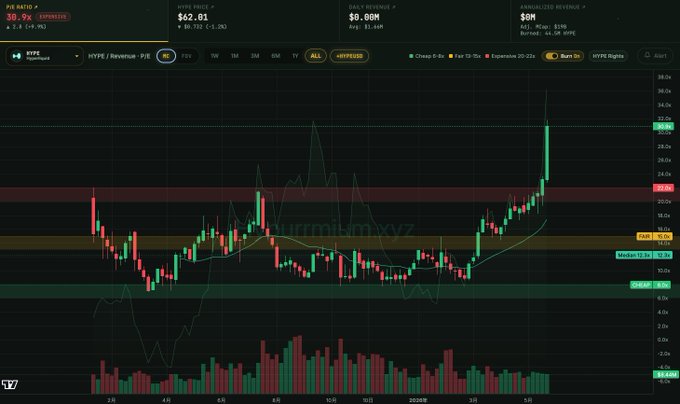
Task: Select the ALL time range
Action: coord(316,56)
